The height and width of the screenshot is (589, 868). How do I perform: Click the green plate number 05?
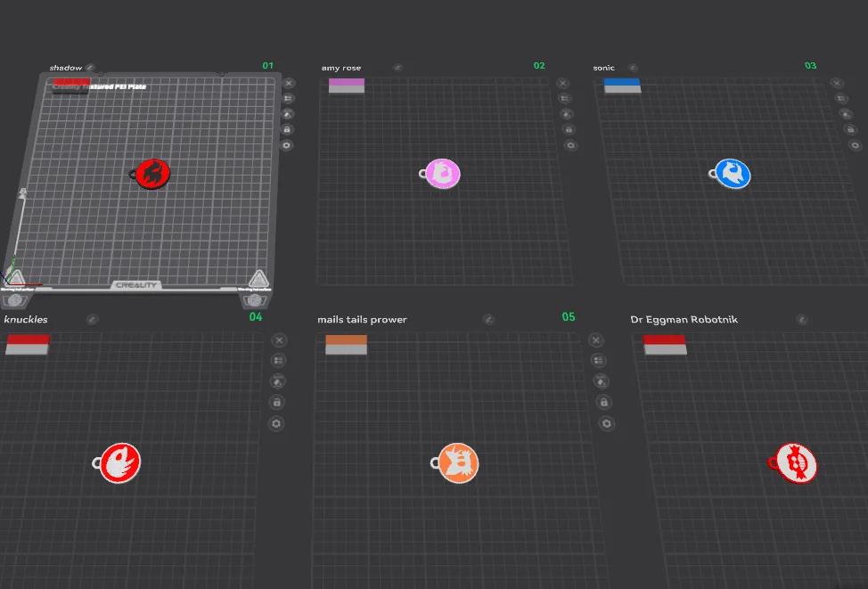coord(569,316)
